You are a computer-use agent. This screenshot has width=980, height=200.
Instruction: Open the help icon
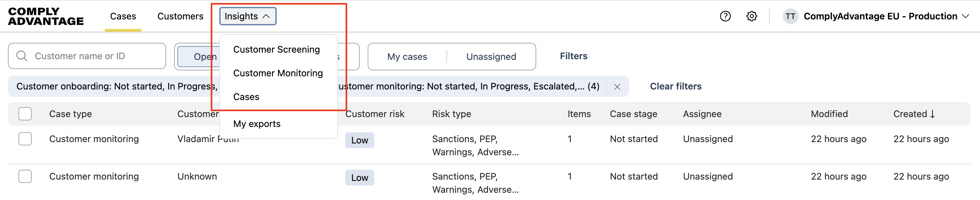pyautogui.click(x=725, y=16)
